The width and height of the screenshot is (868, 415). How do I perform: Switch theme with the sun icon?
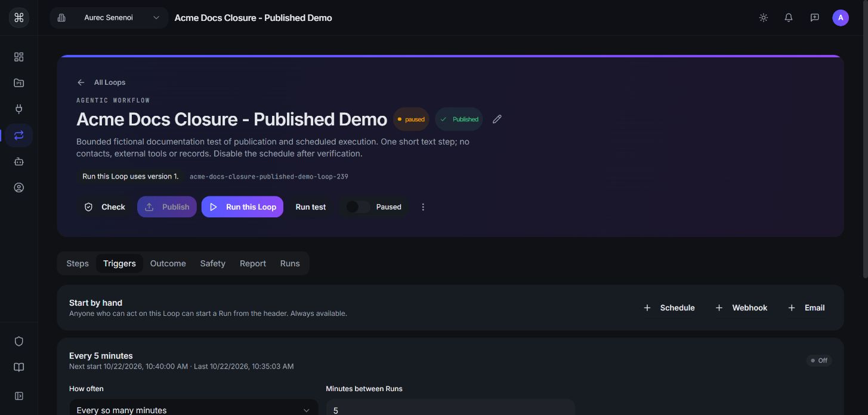point(763,18)
